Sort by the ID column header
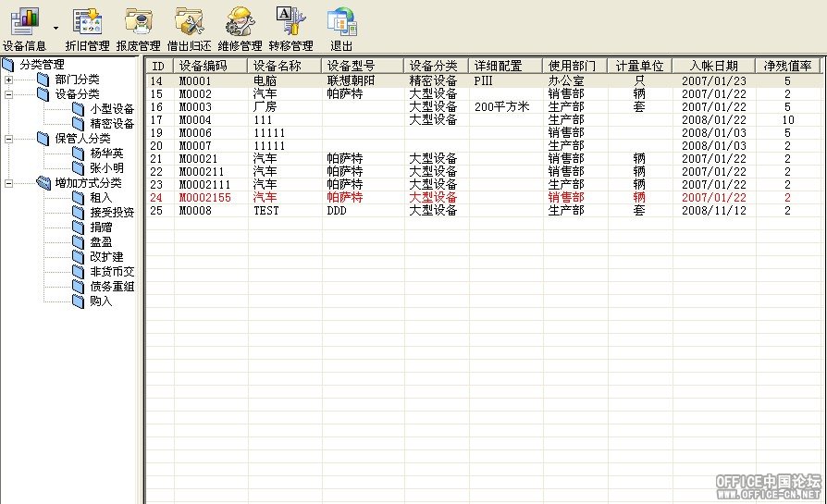This screenshot has width=827, height=504. 159,66
